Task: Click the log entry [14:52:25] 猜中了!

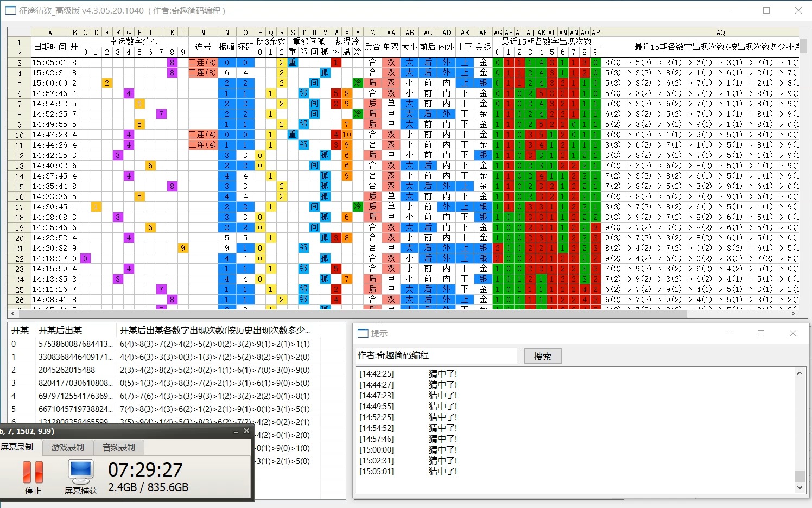Action: point(408,417)
